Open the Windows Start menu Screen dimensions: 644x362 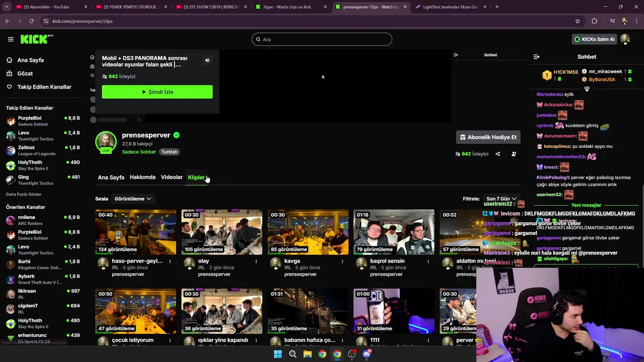pyautogui.click(x=278, y=354)
